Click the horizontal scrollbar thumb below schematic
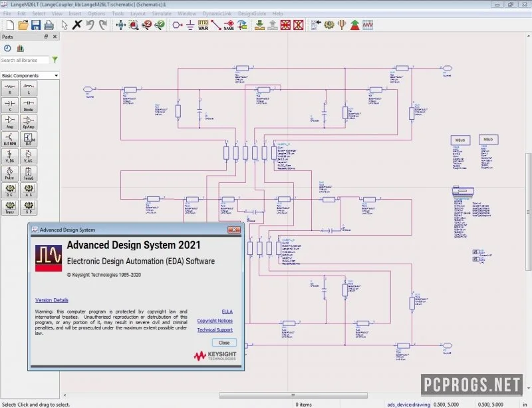532x408 pixels. pyautogui.click(x=293, y=395)
